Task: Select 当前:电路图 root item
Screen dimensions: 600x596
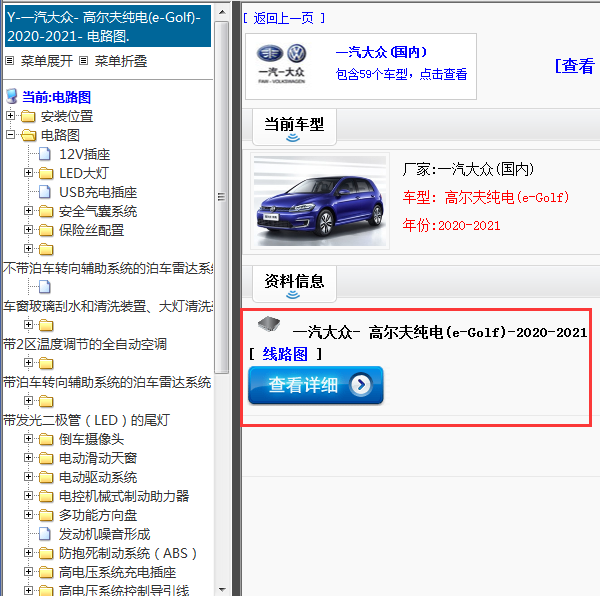Action: [x=56, y=97]
